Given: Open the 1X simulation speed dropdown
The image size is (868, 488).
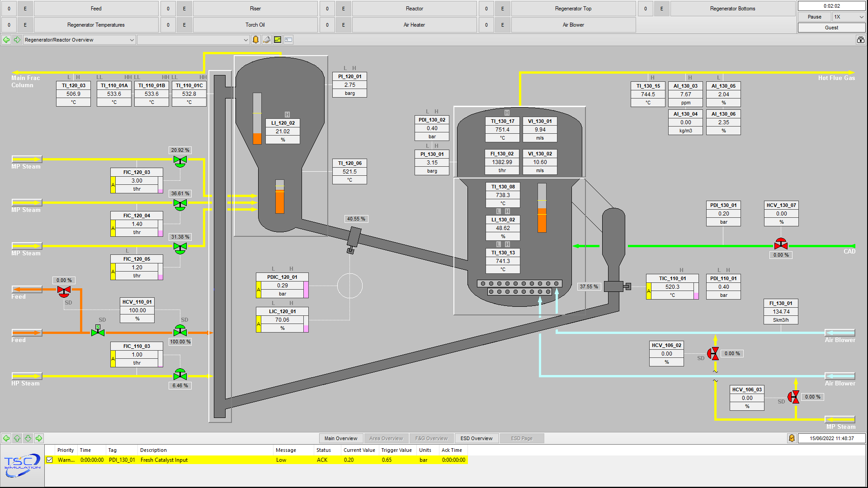Looking at the screenshot, I should [x=849, y=17].
